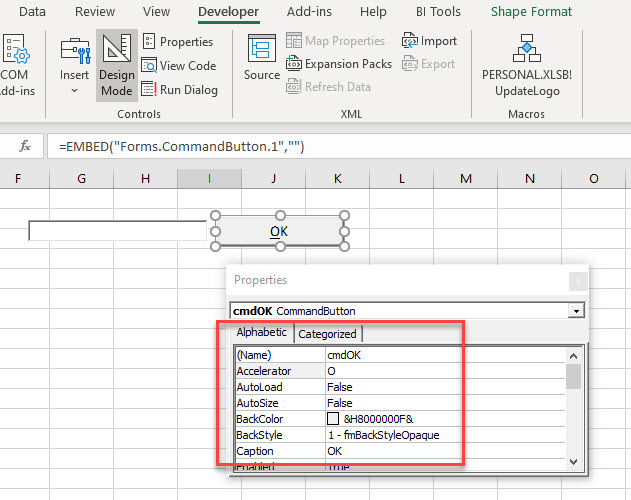631x500 pixels.
Task: Open control Properties from ribbon
Action: click(177, 42)
